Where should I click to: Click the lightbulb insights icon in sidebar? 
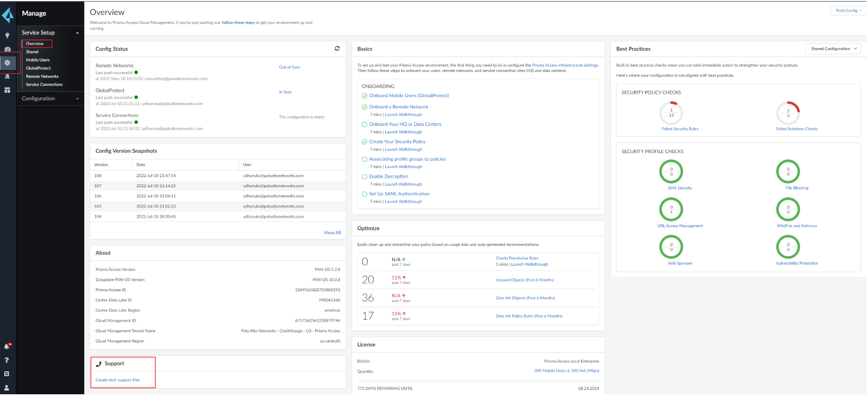(x=7, y=36)
